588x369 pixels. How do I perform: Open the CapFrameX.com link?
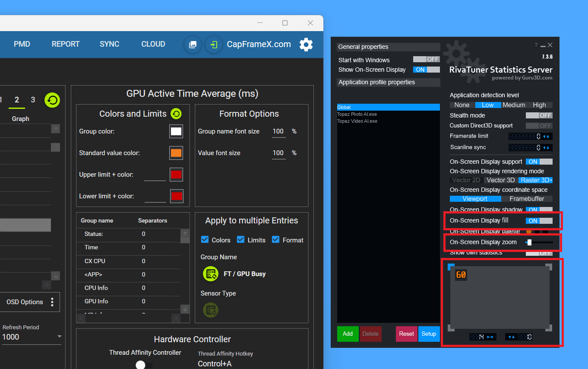[x=259, y=44]
